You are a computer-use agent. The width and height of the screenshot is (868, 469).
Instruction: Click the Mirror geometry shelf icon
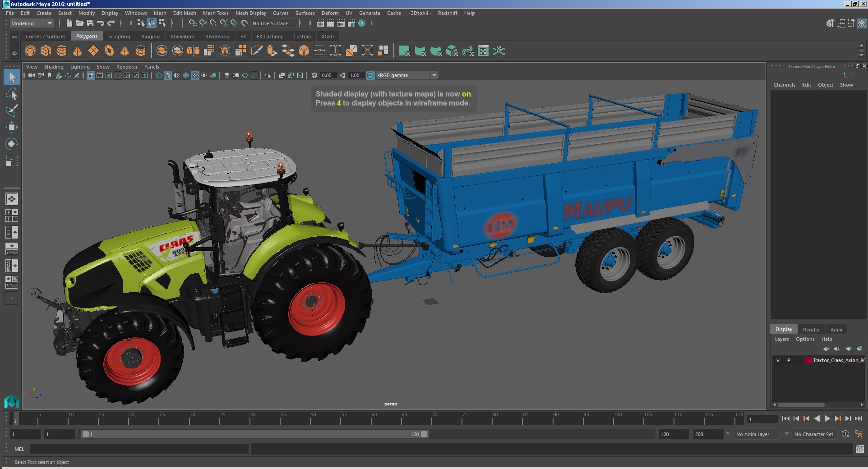click(x=193, y=51)
